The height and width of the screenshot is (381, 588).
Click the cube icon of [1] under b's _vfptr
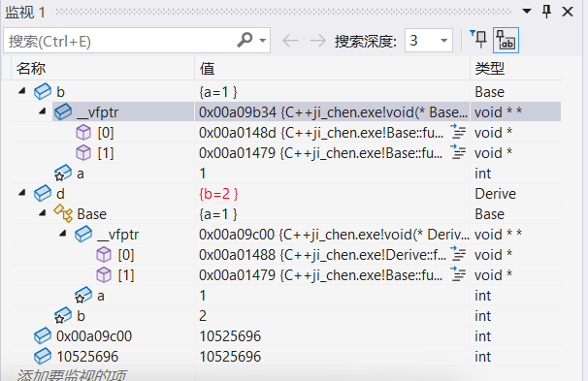tap(83, 152)
